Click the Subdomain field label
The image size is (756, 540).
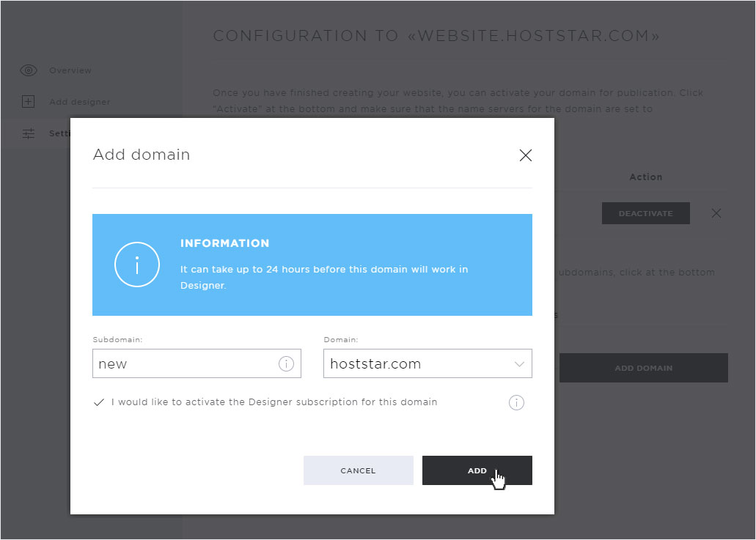tap(117, 340)
